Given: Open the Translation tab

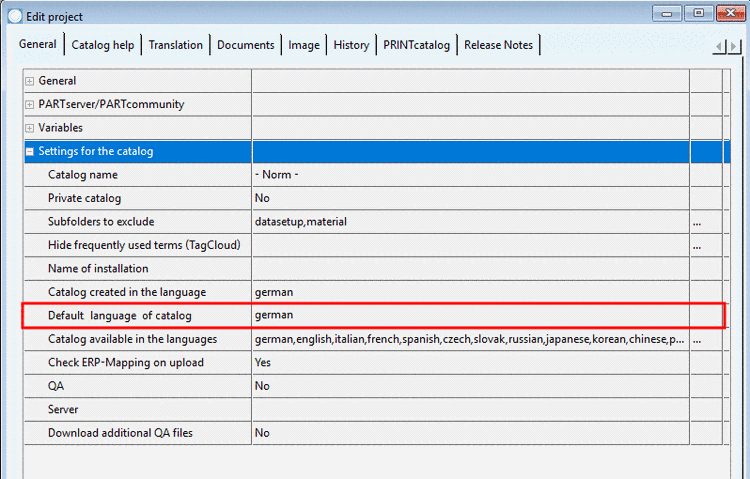Looking at the screenshot, I should pyautogui.click(x=176, y=45).
